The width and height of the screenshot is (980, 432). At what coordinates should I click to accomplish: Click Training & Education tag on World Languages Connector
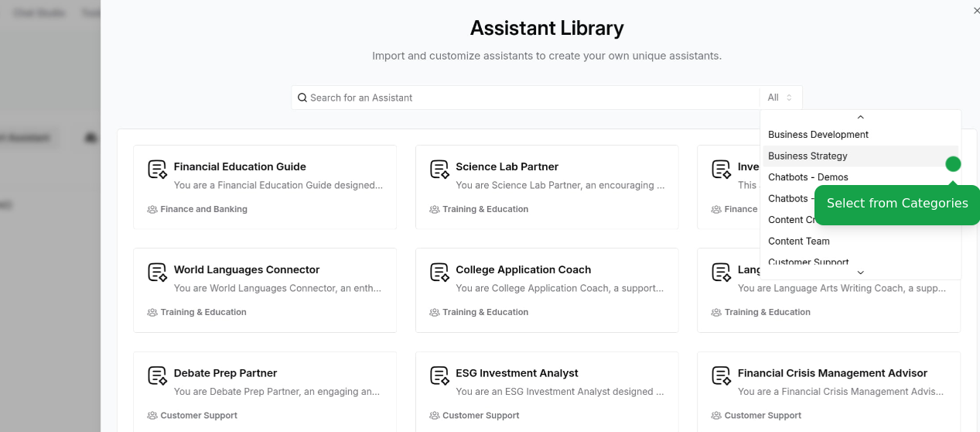click(203, 312)
